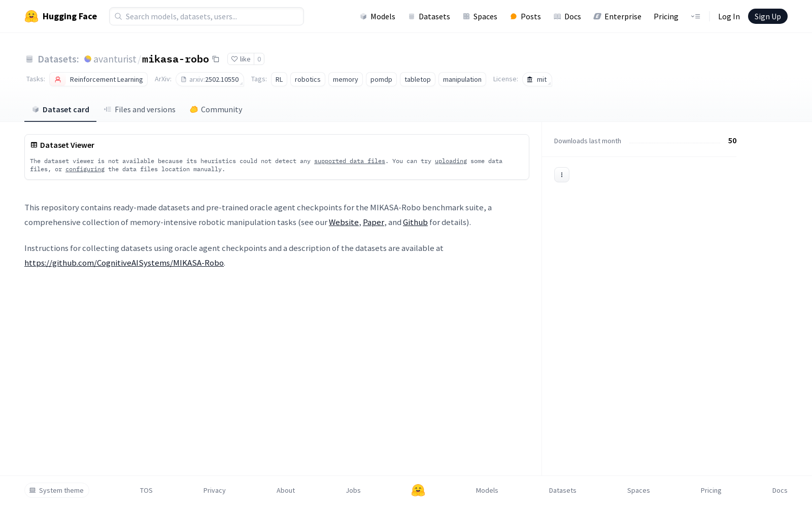Open About in the footer

(286, 490)
